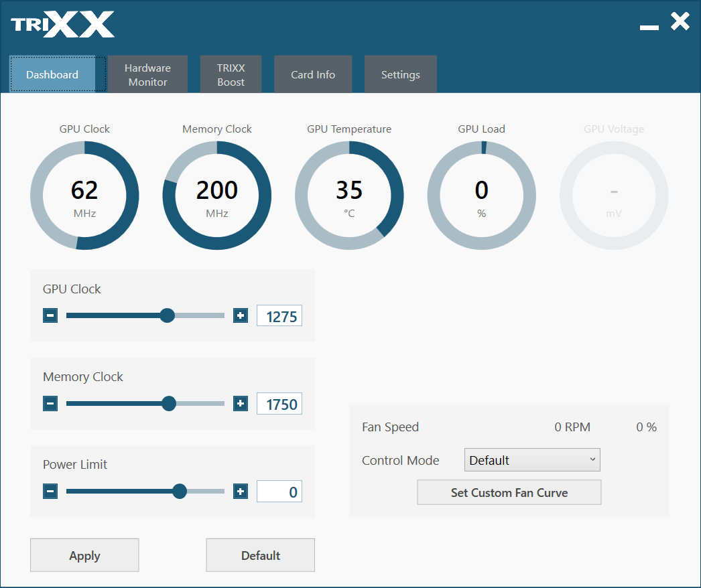Image resolution: width=701 pixels, height=588 pixels.
Task: Click the GPU Clock slider handle
Action: tap(167, 315)
